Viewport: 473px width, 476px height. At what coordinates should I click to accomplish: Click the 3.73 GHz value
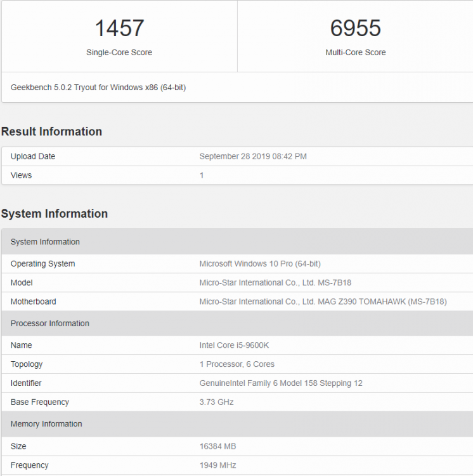(x=216, y=402)
